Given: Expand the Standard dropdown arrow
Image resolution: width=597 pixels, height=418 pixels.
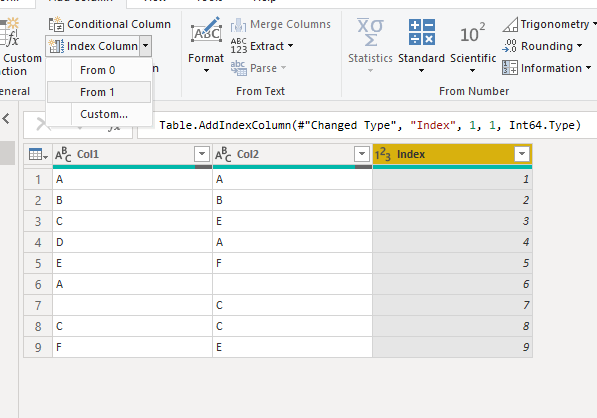Looking at the screenshot, I should [x=421, y=70].
